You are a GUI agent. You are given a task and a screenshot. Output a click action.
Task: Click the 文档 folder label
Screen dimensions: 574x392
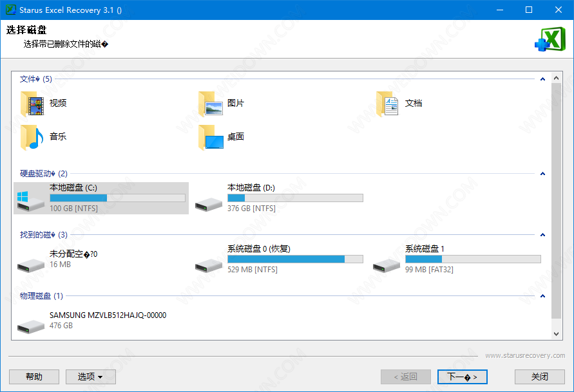click(414, 103)
